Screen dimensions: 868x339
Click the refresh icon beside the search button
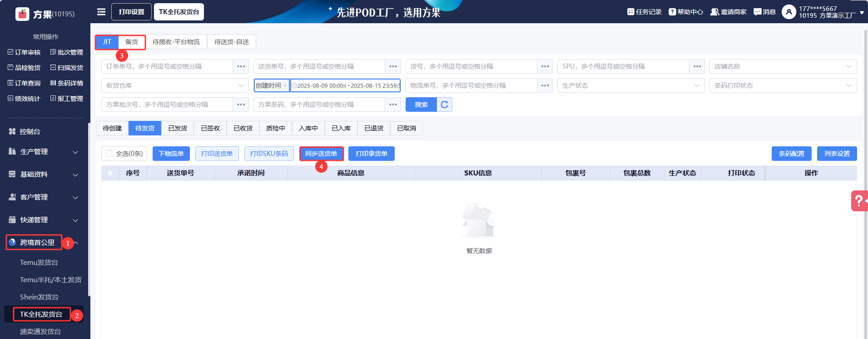click(444, 105)
